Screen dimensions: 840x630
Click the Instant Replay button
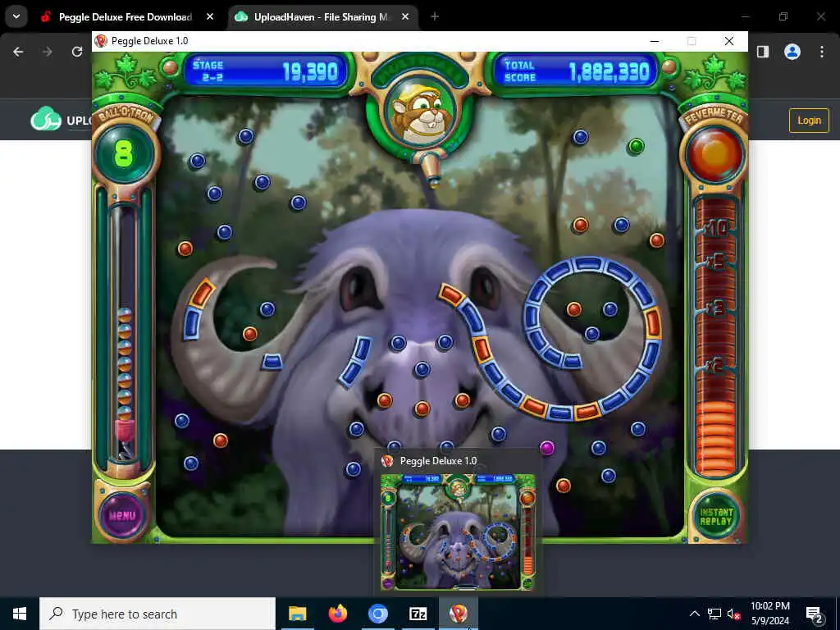(x=715, y=517)
